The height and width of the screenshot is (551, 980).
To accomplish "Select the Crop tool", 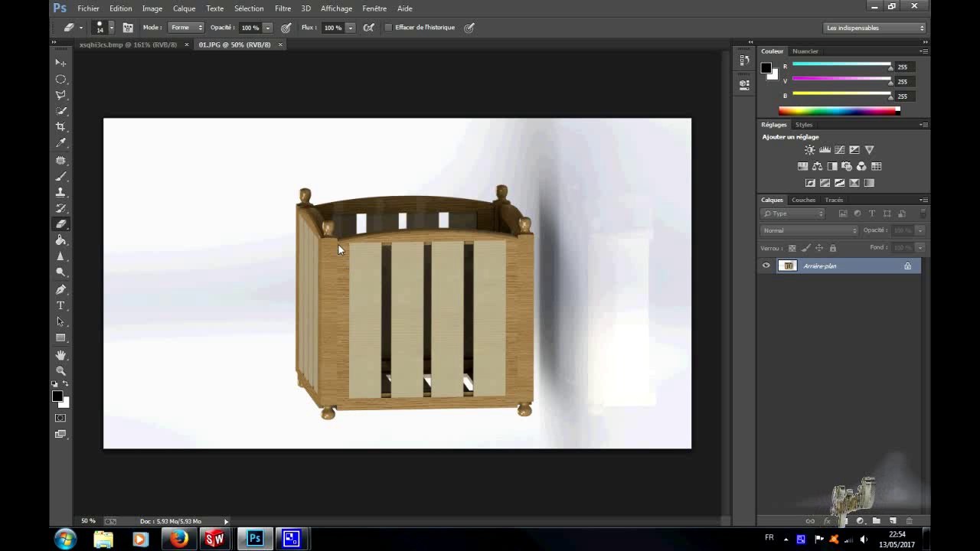I will (x=60, y=127).
